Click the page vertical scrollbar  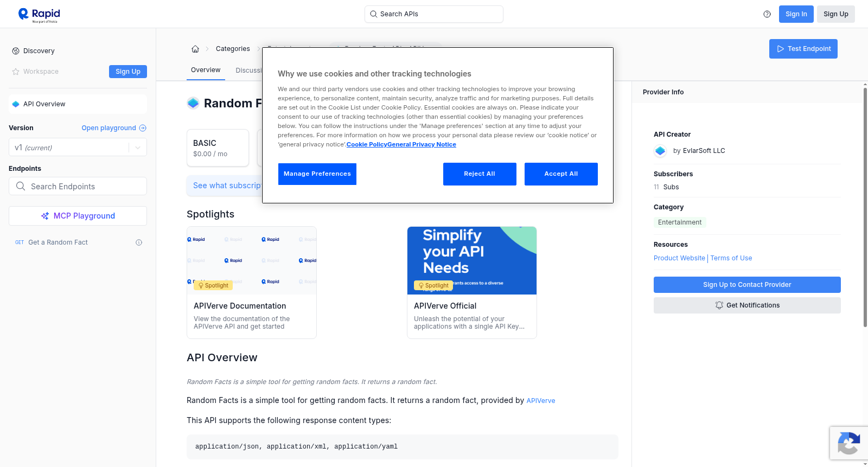tap(865, 206)
